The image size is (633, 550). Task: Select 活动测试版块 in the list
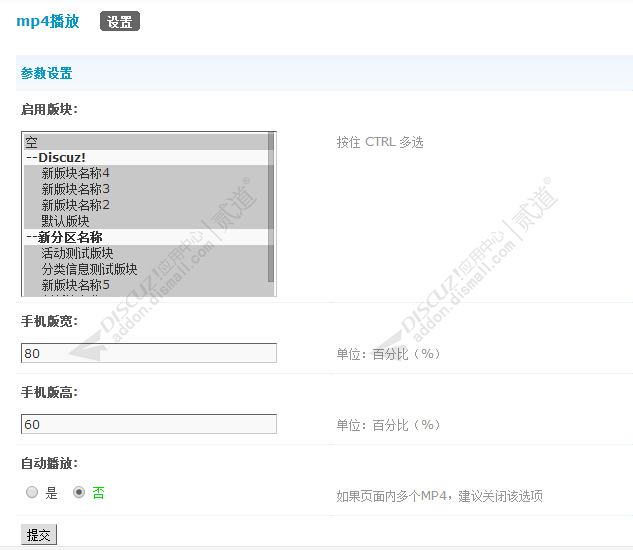coord(145,253)
